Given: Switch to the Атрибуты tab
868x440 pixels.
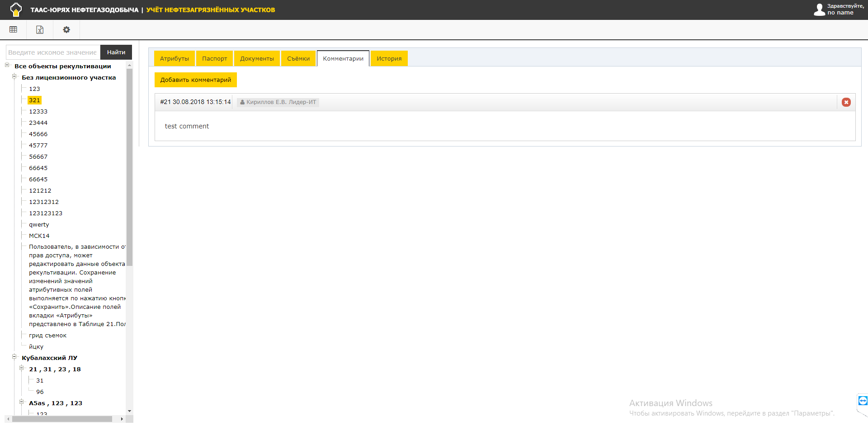Looking at the screenshot, I should (174, 59).
